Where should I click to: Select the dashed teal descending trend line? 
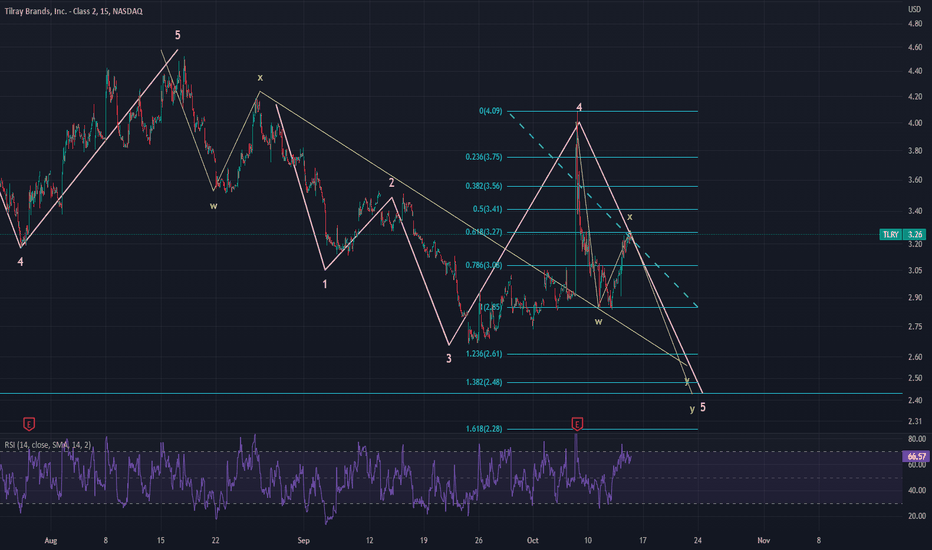click(602, 209)
